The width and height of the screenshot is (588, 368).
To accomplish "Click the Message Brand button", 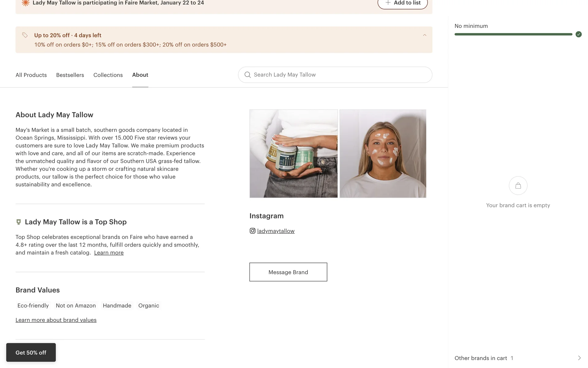I will tap(288, 272).
